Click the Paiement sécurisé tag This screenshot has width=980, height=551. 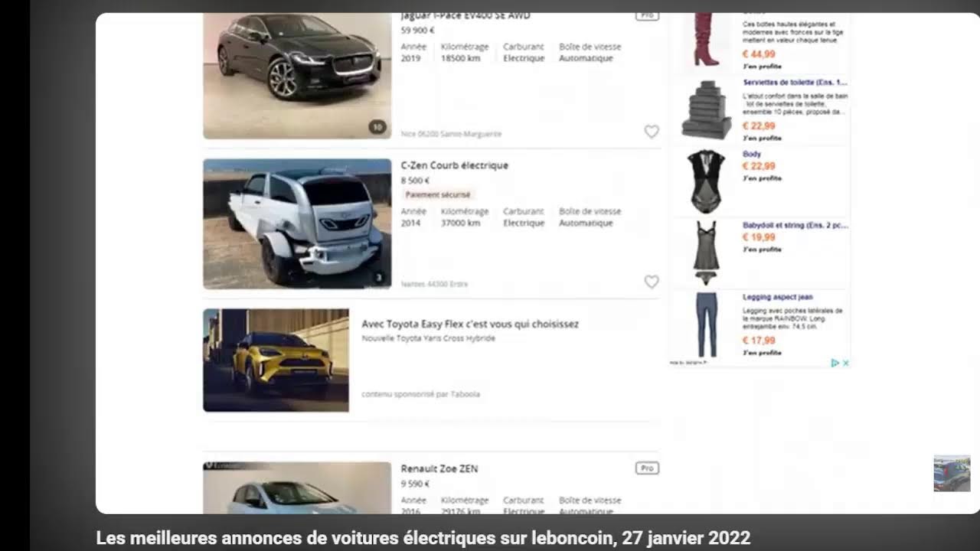click(x=438, y=195)
